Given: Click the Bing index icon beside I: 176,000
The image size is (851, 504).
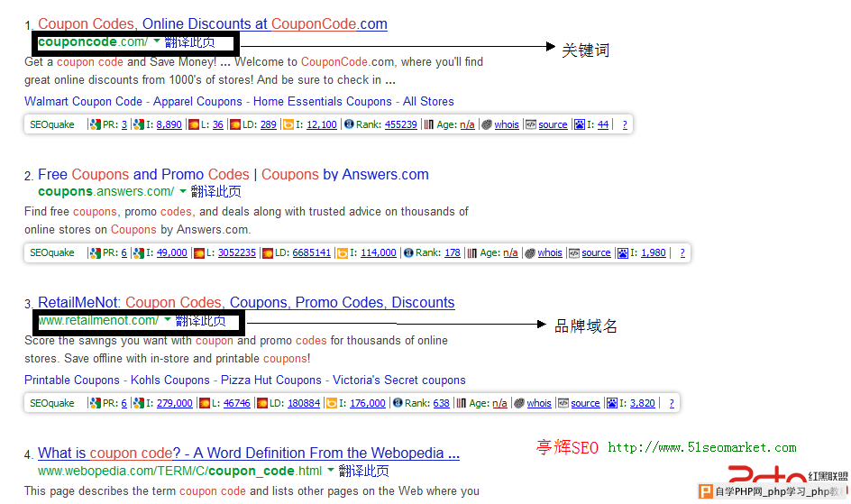Looking at the screenshot, I should click(x=332, y=404).
